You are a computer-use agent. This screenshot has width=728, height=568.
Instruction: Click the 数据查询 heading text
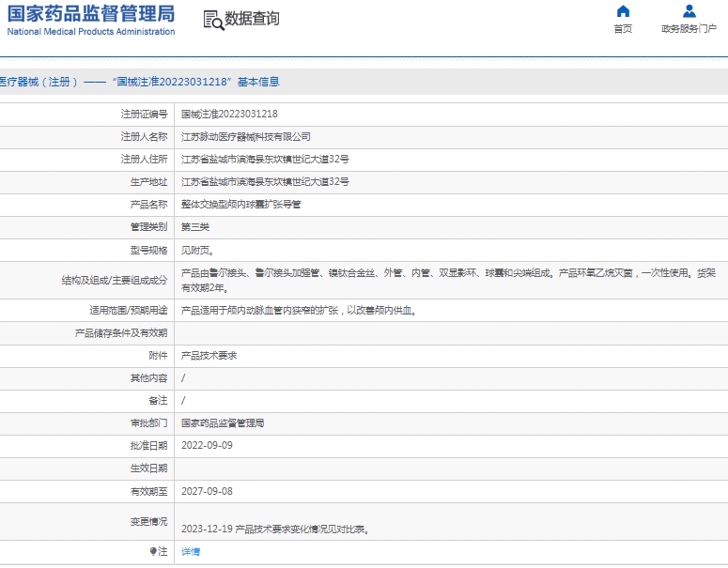coord(252,19)
